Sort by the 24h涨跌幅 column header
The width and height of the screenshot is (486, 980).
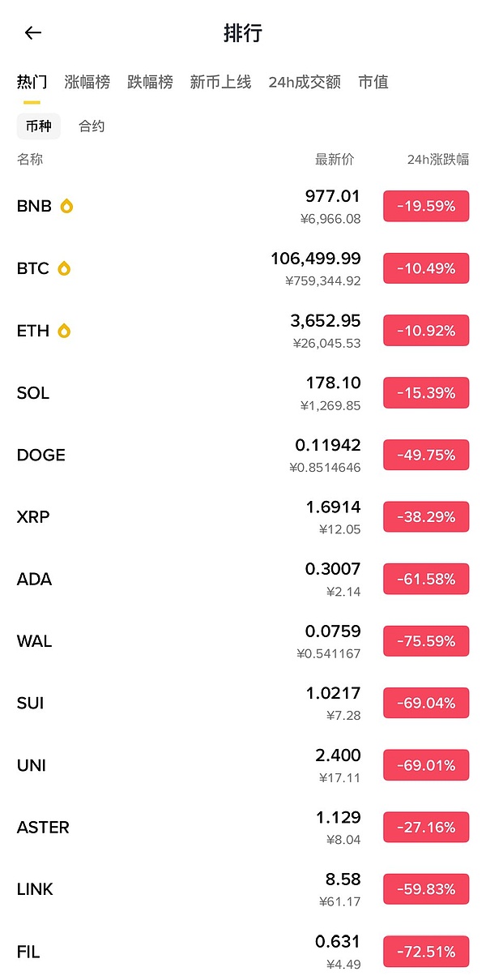tap(437, 160)
